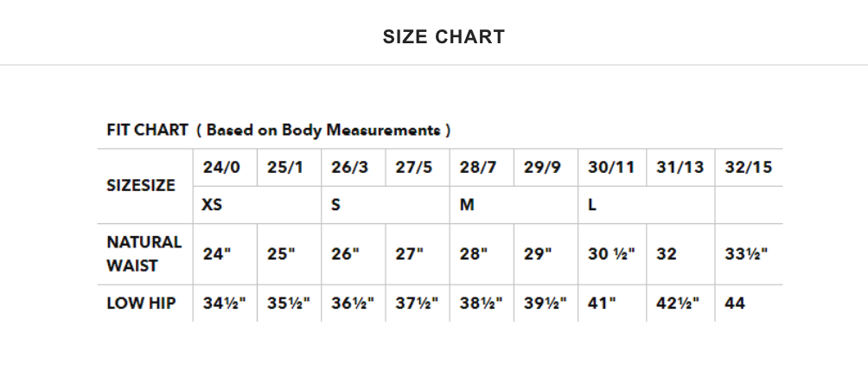The height and width of the screenshot is (365, 868).
Task: Click the L size label
Action: click(591, 205)
